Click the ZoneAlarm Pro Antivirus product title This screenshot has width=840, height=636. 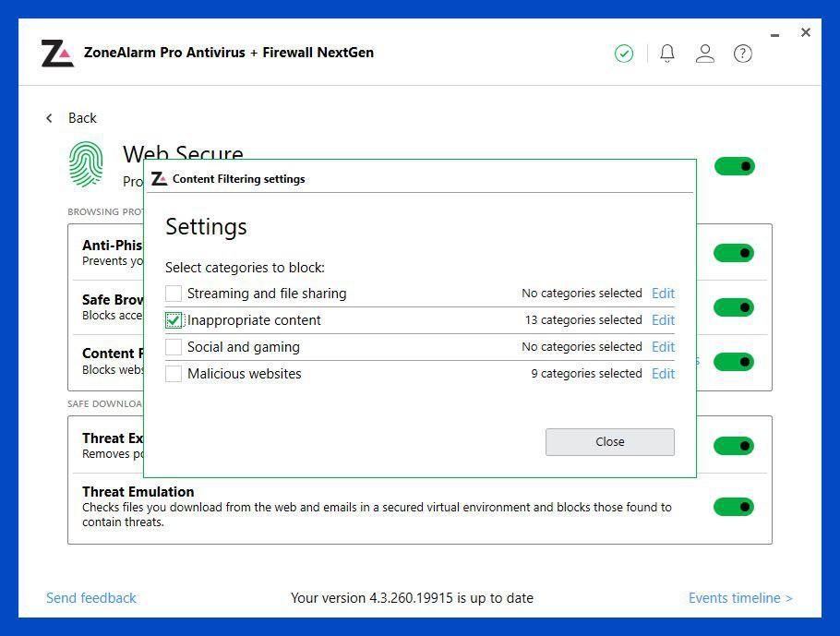(229, 53)
